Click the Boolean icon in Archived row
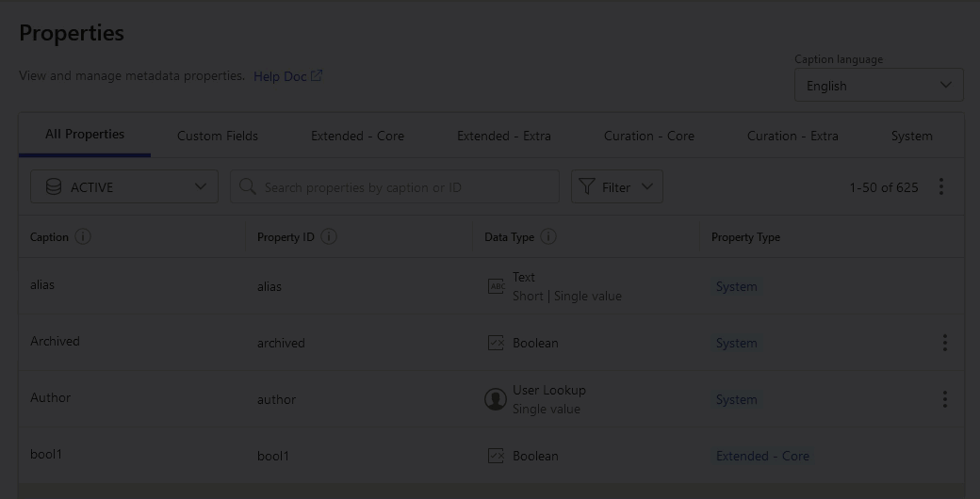Image resolution: width=980 pixels, height=499 pixels. pos(496,343)
